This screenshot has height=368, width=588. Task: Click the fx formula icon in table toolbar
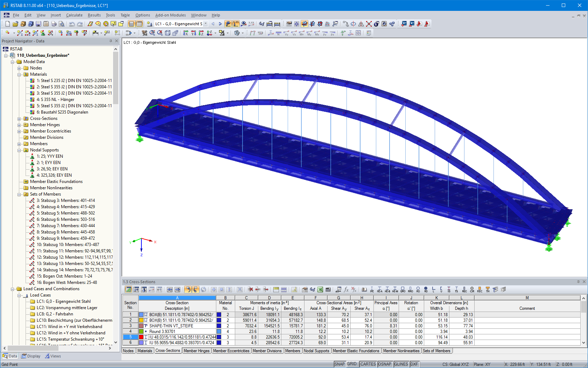point(346,289)
